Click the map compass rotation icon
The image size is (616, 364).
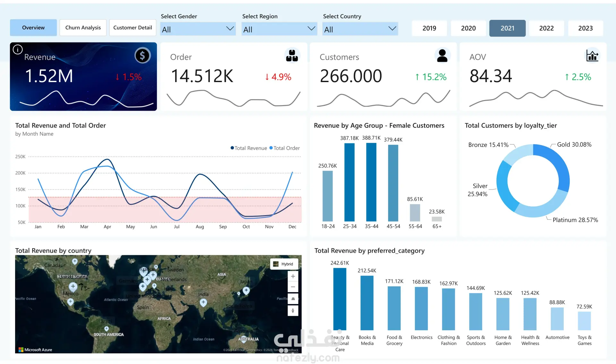[x=293, y=310]
